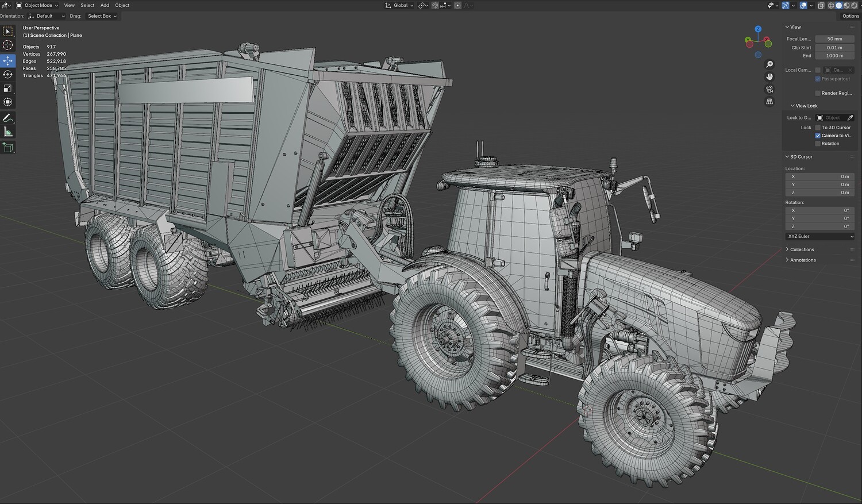Click the clip End 1000 m field
862x504 pixels.
click(x=834, y=56)
